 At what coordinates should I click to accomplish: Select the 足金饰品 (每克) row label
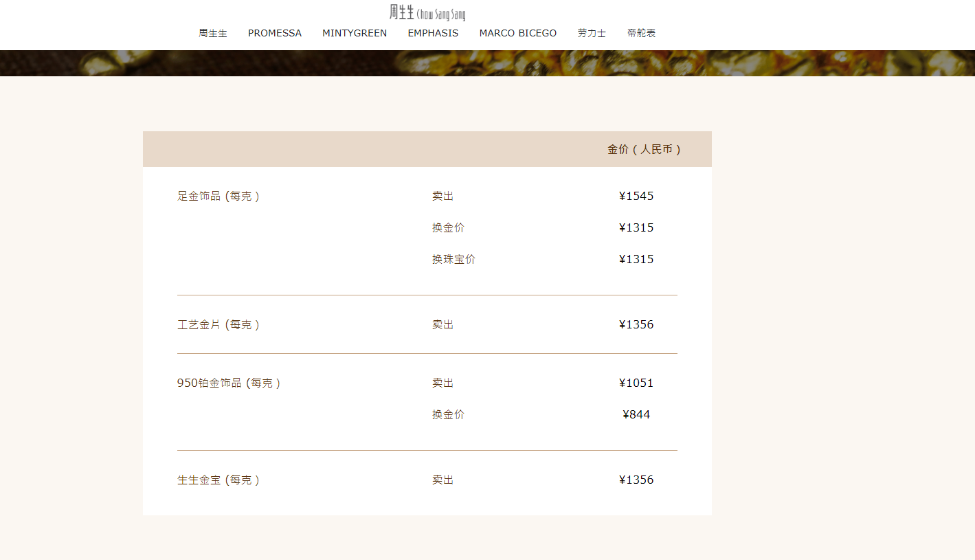pos(218,196)
